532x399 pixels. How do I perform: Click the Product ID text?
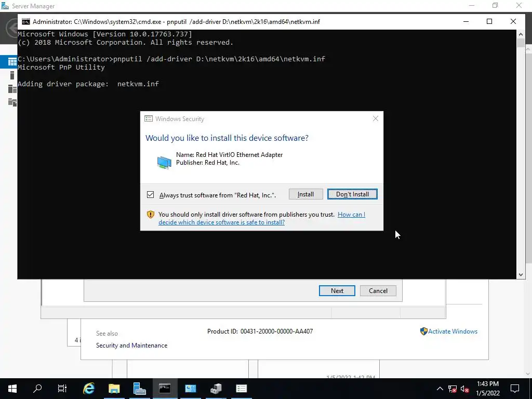[x=260, y=331]
